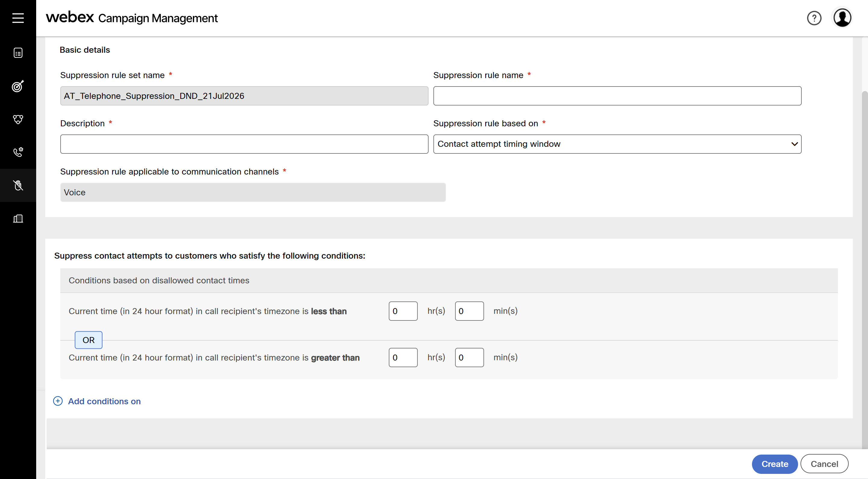This screenshot has width=868, height=479.
Task: Open the contact strategy shield icon
Action: [18, 119]
